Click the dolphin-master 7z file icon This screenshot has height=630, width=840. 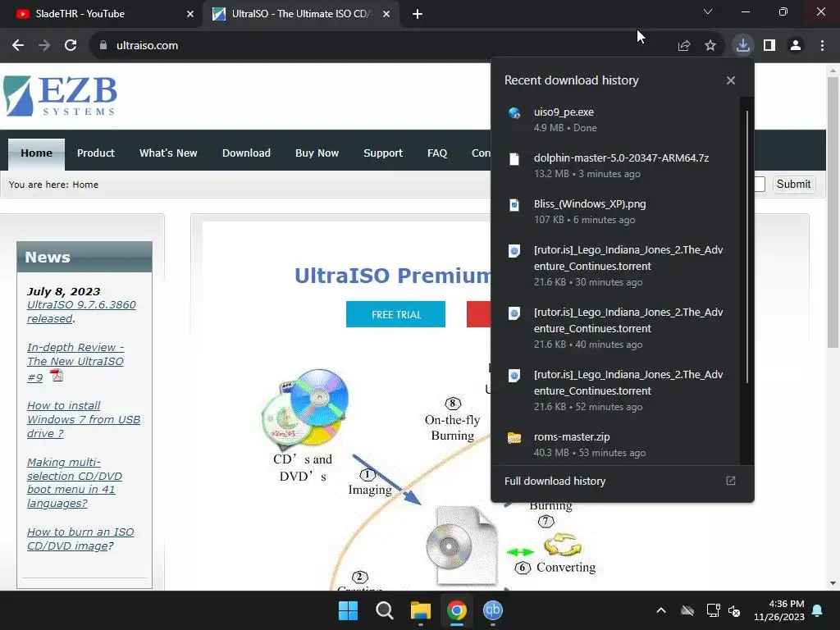514,158
